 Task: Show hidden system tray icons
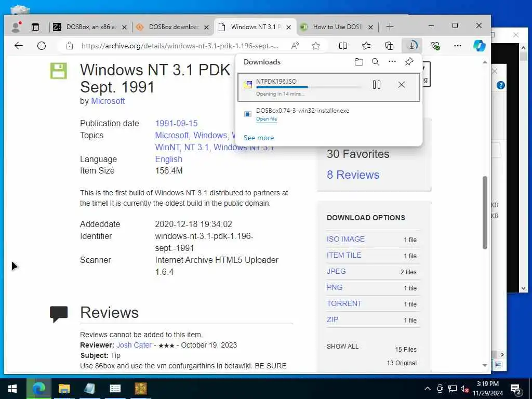tap(428, 389)
